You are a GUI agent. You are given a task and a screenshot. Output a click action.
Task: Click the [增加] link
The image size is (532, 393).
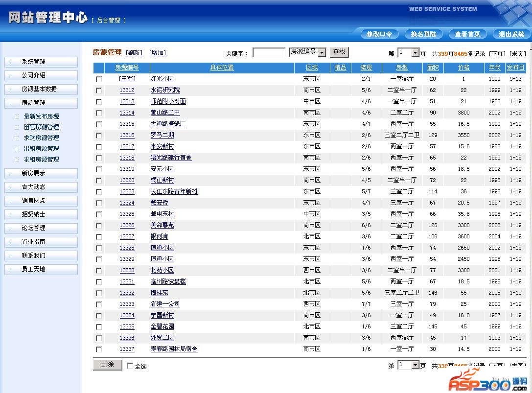coord(158,53)
